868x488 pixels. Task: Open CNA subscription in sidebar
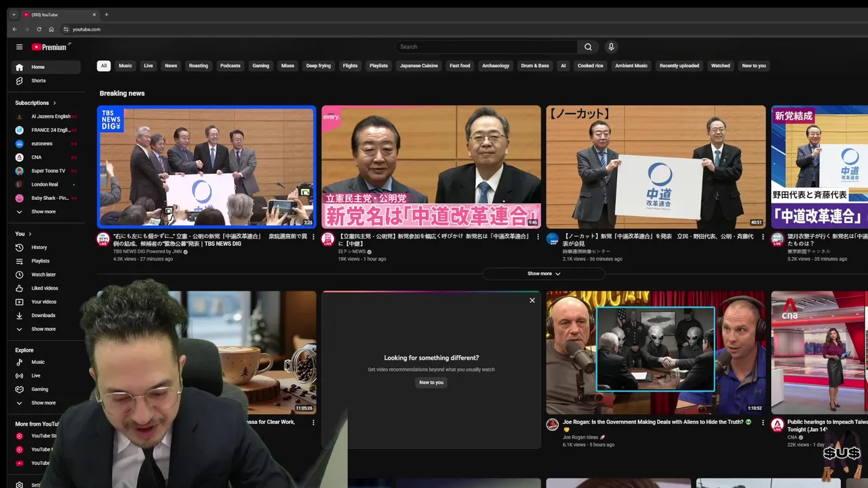(x=45, y=157)
